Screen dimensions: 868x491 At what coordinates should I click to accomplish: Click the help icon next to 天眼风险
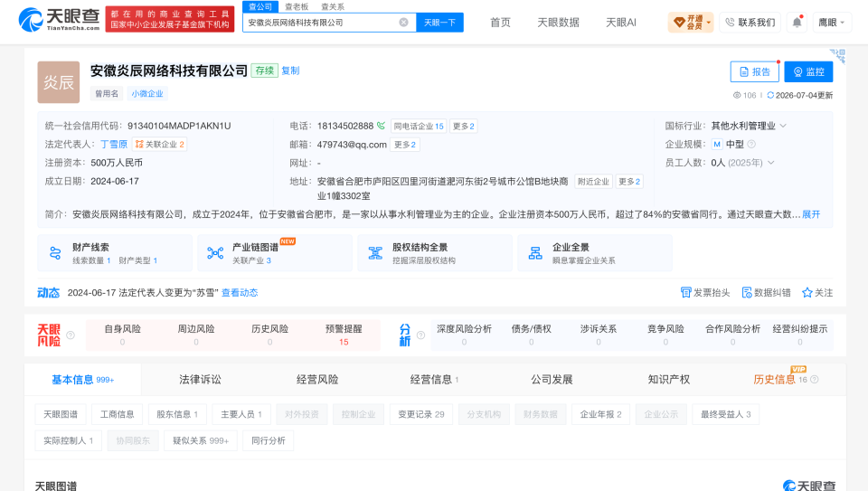pos(71,335)
